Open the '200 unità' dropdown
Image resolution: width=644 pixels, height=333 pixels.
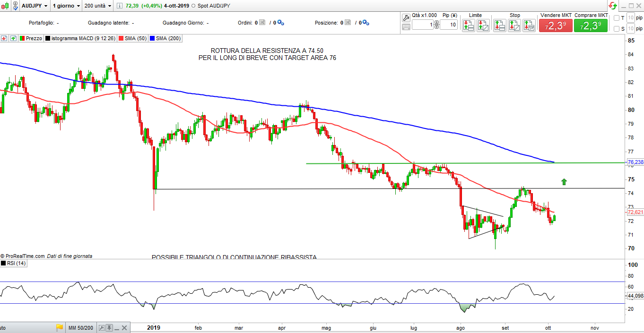click(97, 6)
